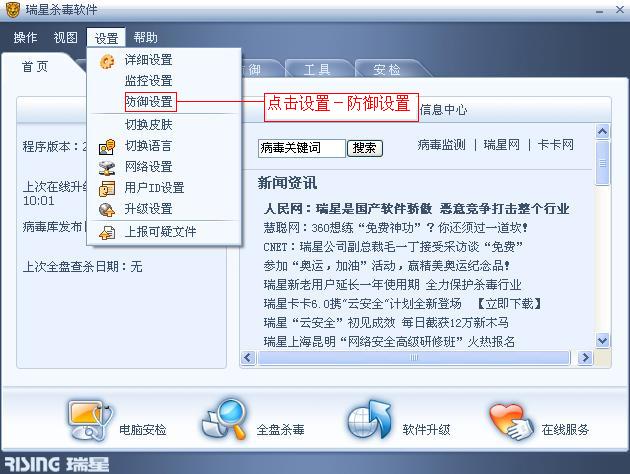Click the 病毒关键词 search field
Screen dimensions: 630x474
coord(301,148)
